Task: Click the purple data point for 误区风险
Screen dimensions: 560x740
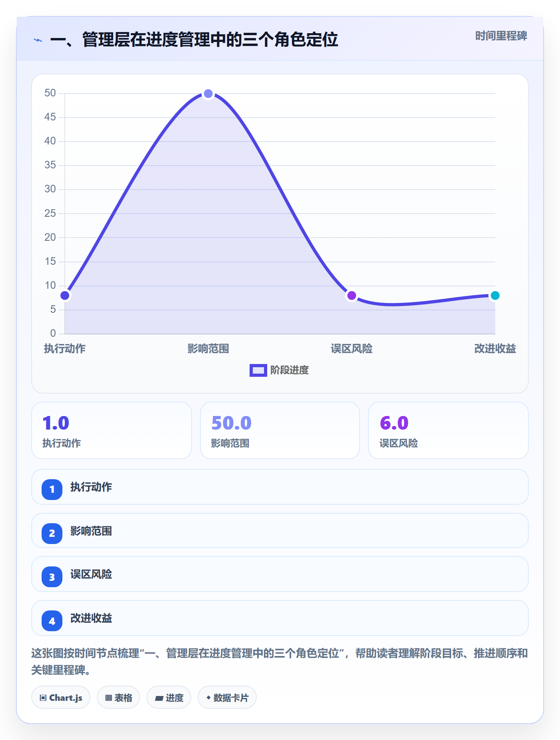Action: click(x=352, y=296)
